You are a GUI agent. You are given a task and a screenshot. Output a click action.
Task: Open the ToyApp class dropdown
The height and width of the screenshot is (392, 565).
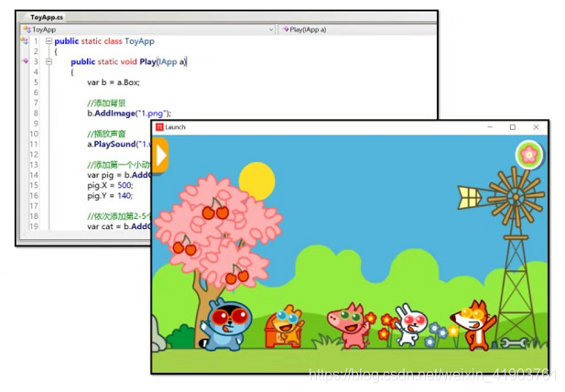[x=148, y=29]
